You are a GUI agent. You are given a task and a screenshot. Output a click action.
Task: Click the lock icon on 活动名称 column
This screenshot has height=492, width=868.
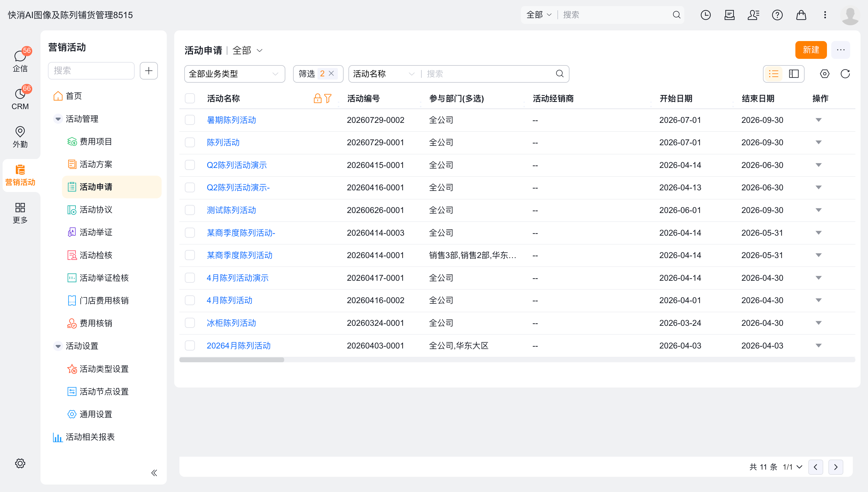click(317, 98)
